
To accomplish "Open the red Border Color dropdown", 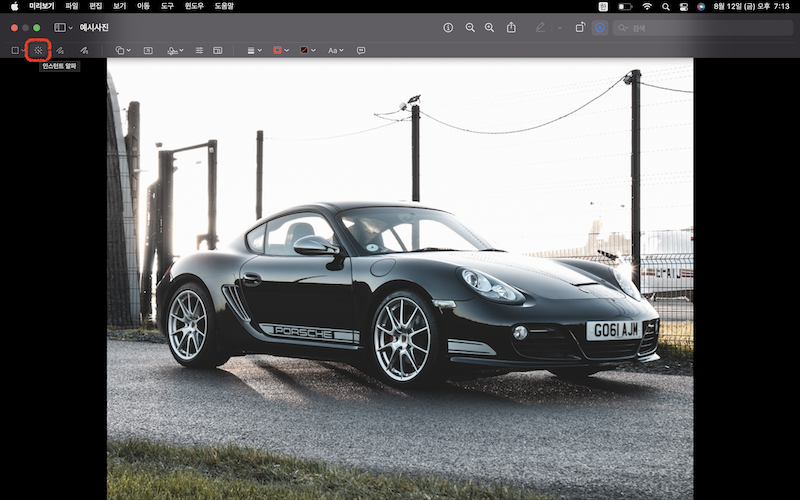I will (x=281, y=51).
